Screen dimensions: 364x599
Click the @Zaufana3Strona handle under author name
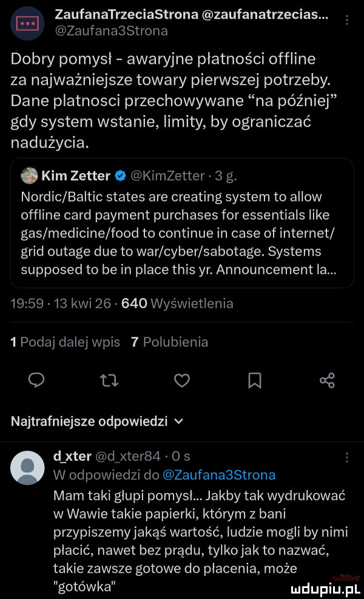(110, 30)
